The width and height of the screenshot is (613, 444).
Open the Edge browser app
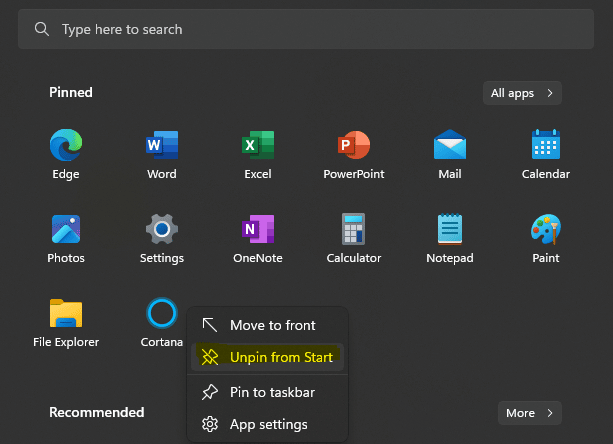coord(66,154)
